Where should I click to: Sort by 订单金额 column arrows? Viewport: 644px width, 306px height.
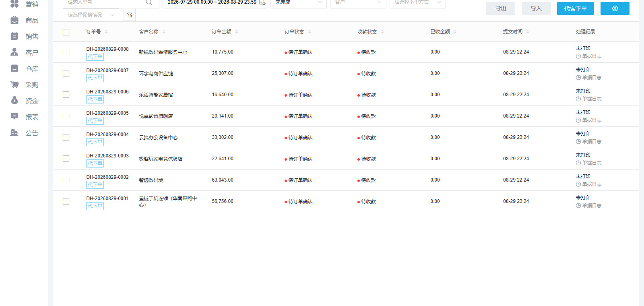(x=237, y=32)
